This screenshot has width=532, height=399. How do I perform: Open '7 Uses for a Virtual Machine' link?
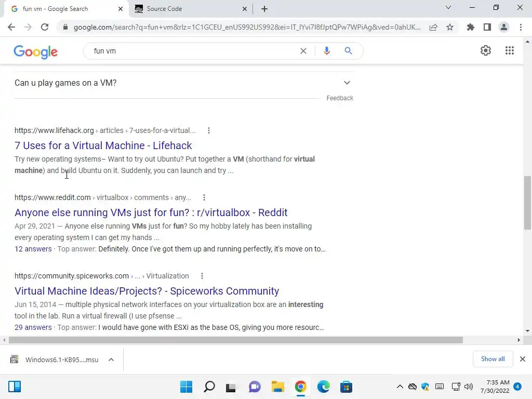(103, 145)
